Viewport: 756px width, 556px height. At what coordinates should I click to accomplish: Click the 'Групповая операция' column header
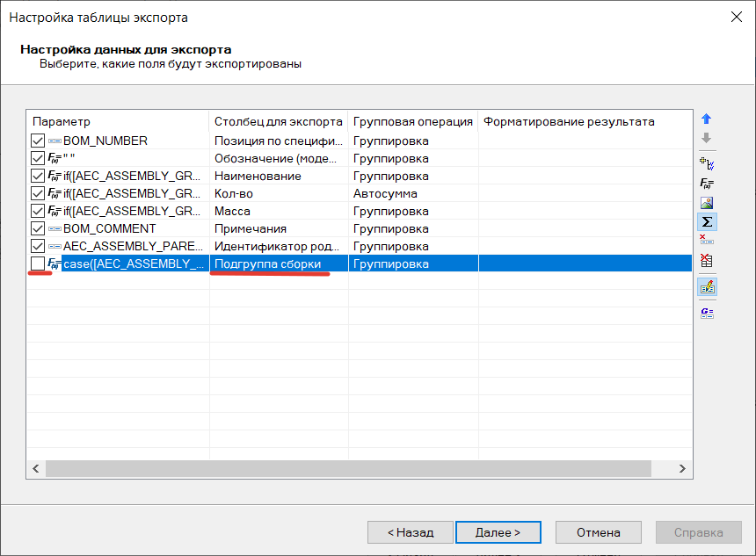[x=412, y=121]
